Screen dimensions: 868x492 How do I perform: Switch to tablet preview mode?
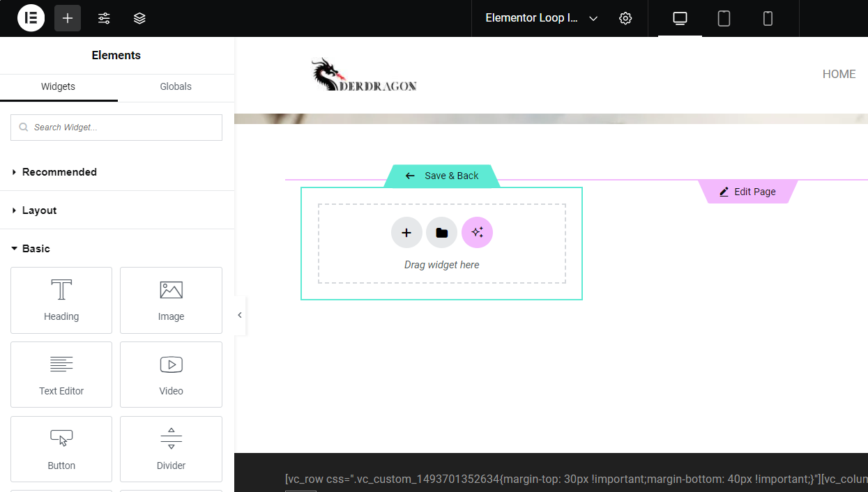[724, 18]
